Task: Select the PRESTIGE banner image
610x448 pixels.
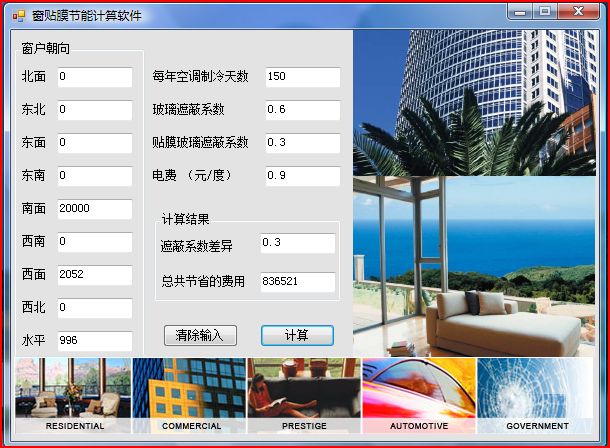Action: pyautogui.click(x=304, y=396)
